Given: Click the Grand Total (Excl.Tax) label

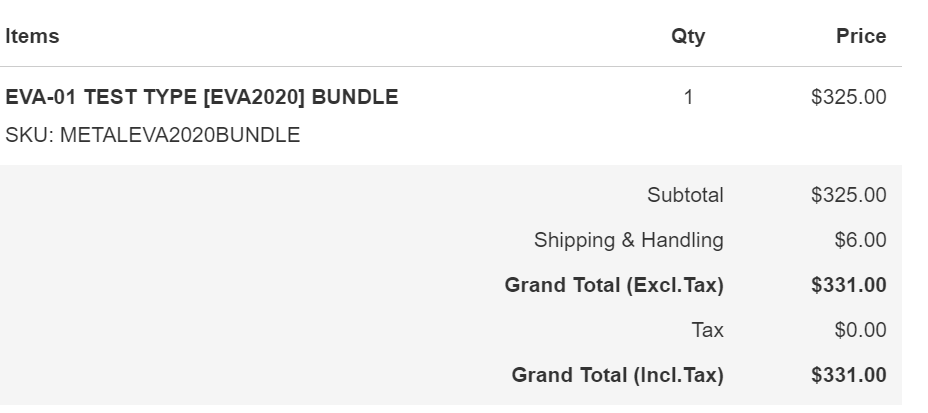Looking at the screenshot, I should [614, 285].
